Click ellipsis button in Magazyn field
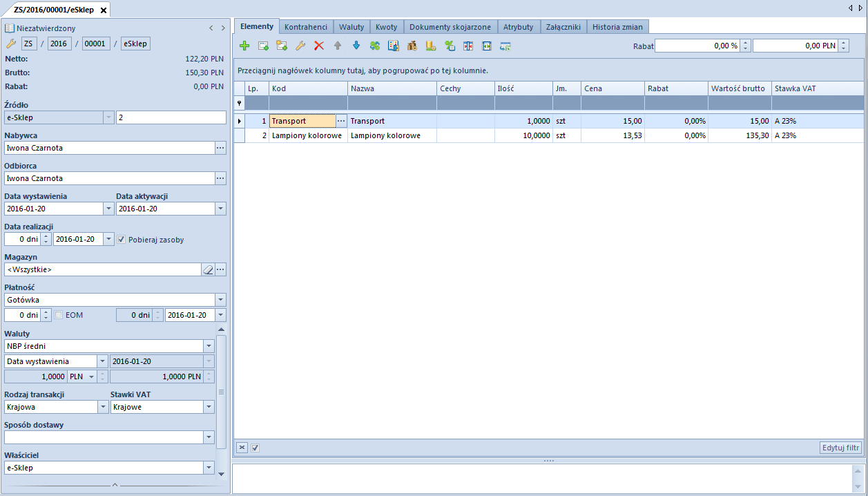This screenshot has width=868, height=496. tap(220, 269)
